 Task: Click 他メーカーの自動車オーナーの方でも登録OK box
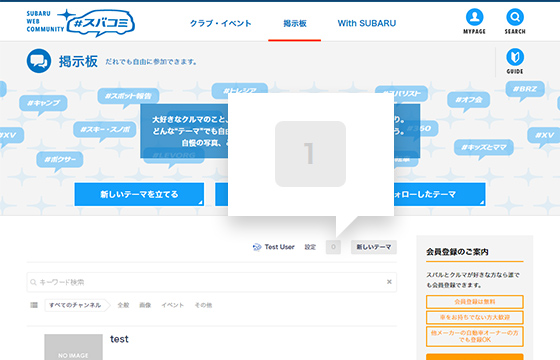tap(475, 336)
